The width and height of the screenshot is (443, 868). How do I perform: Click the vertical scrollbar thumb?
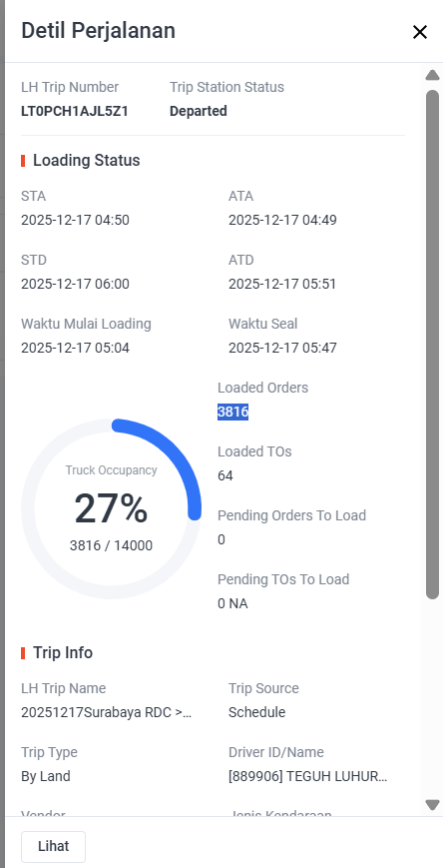point(432,345)
